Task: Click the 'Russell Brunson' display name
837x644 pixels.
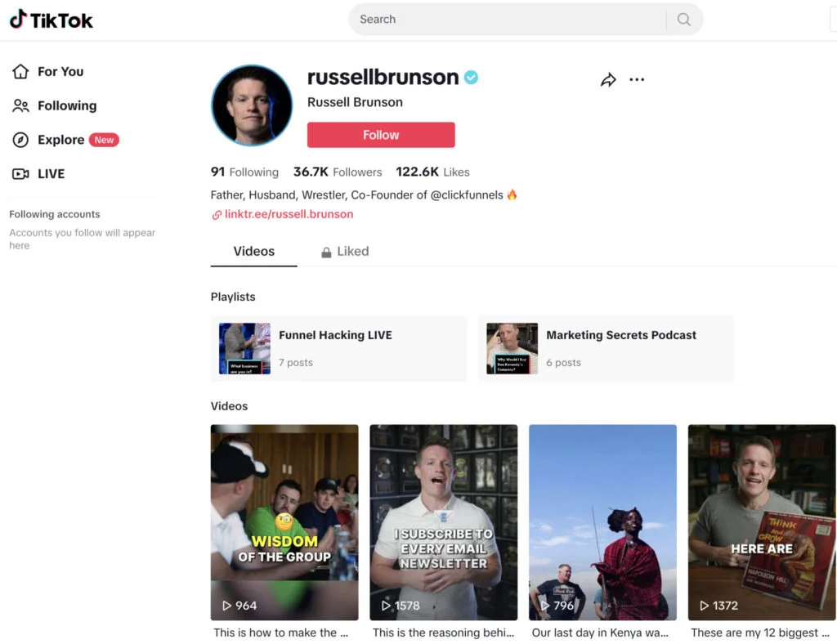Action: point(355,102)
